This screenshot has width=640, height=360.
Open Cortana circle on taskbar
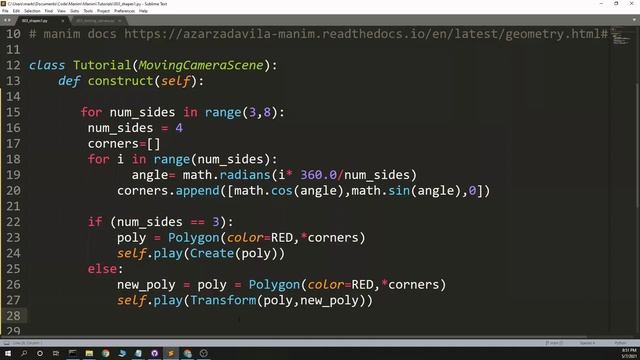tap(40, 353)
